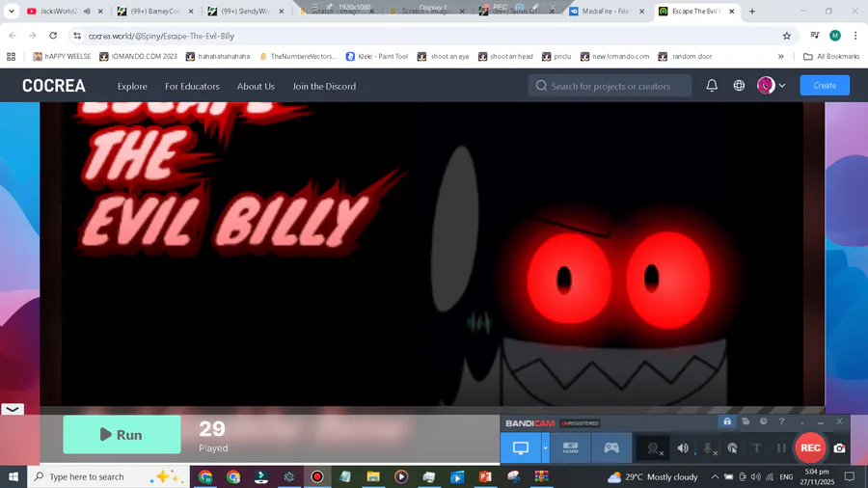Click Bandicam pause button
Viewport: 868px width, 488px height.
pyautogui.click(x=781, y=448)
